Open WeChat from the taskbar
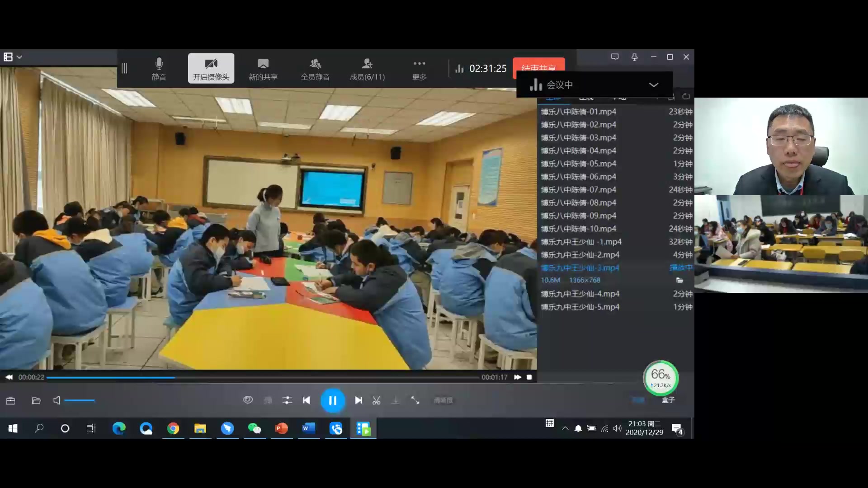Screen dimensions: 868x488 coord(255,428)
